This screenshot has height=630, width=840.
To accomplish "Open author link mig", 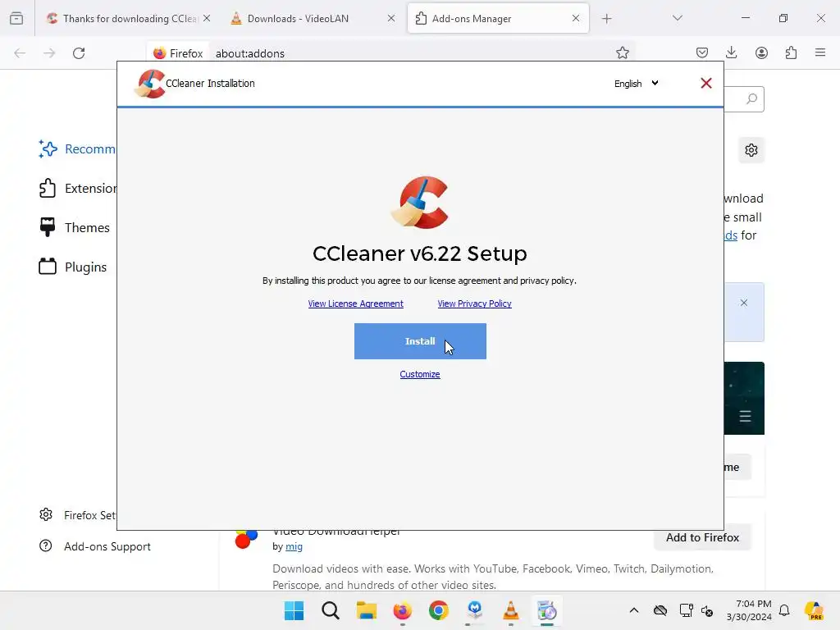I will pyautogui.click(x=294, y=546).
